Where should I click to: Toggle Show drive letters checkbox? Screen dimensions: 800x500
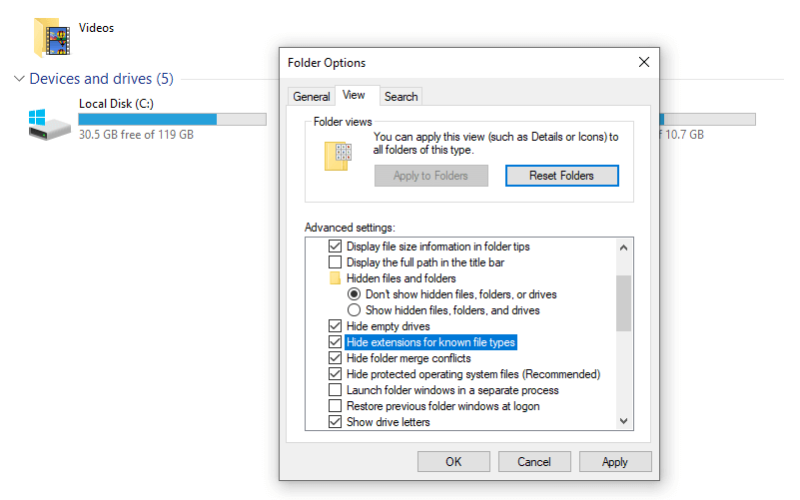tap(335, 422)
